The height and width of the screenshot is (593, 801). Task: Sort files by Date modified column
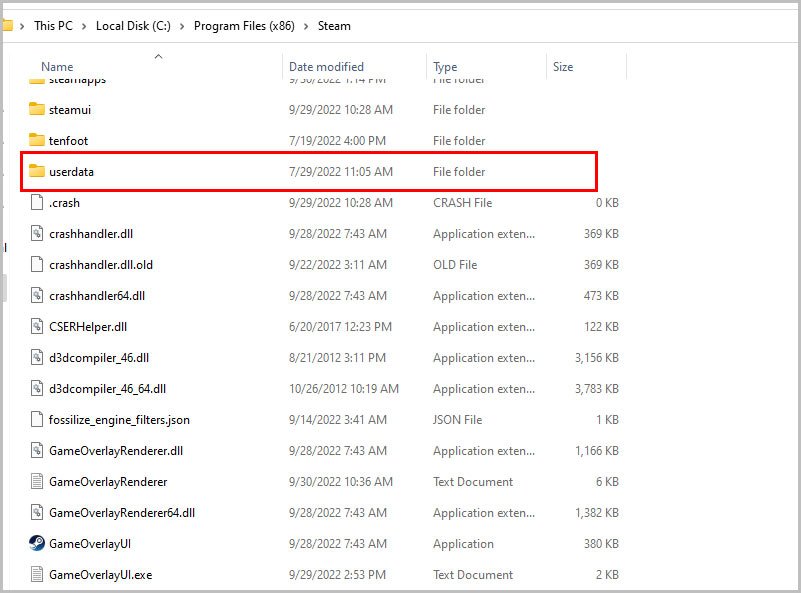pos(326,66)
